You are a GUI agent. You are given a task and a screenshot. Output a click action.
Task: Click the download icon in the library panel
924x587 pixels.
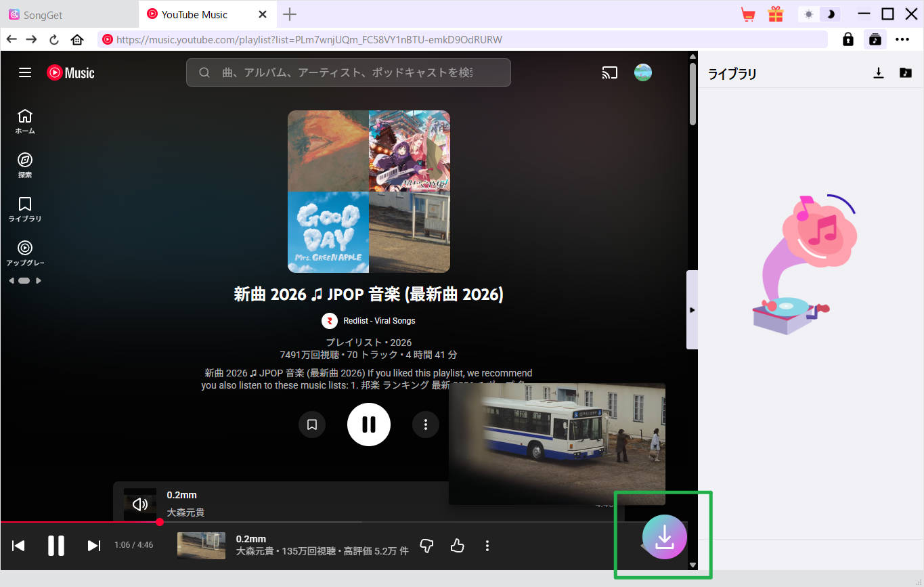coord(878,73)
